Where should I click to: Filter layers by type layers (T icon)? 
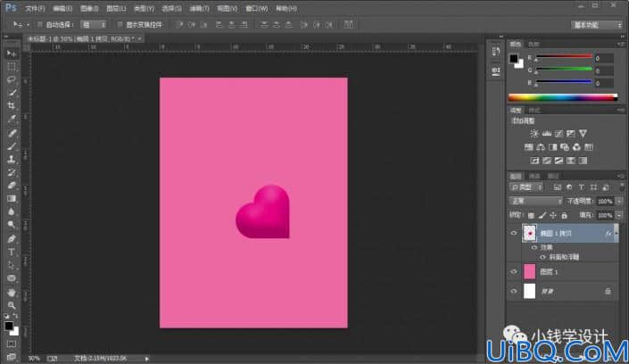tap(581, 187)
